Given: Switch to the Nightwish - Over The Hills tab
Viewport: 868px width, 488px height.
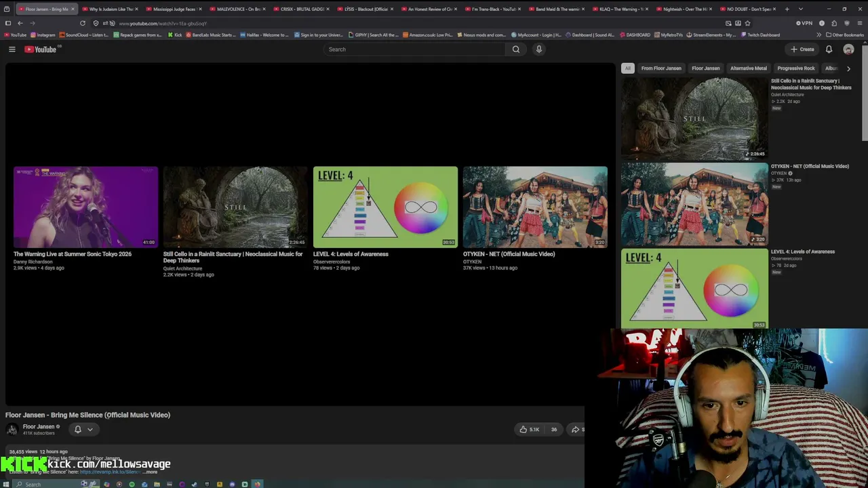Looking at the screenshot, I should [684, 9].
